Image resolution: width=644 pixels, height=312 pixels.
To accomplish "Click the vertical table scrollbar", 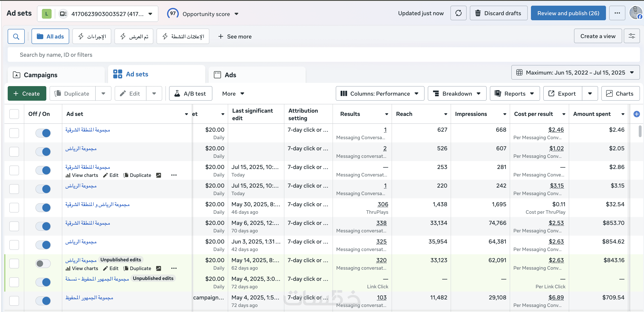I will (x=640, y=132).
